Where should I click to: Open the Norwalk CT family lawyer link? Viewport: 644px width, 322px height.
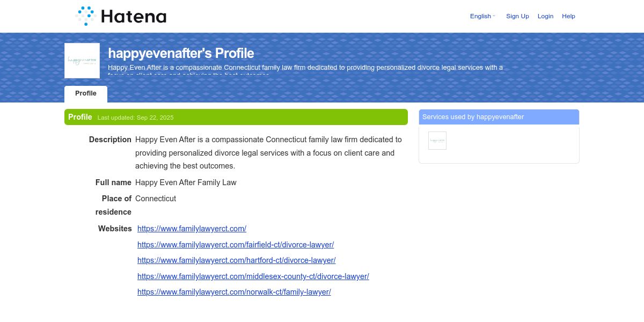[234, 292]
